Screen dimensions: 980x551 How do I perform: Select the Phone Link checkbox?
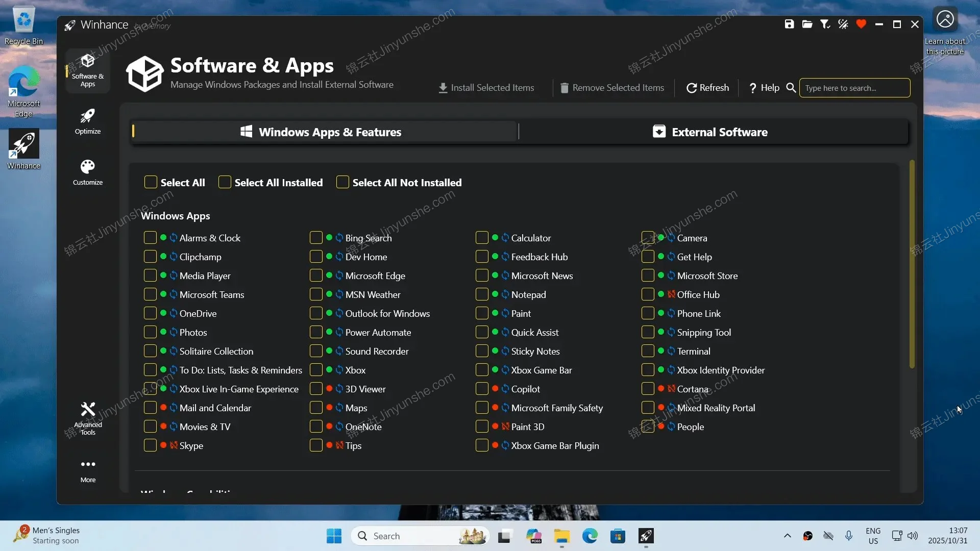648,313
